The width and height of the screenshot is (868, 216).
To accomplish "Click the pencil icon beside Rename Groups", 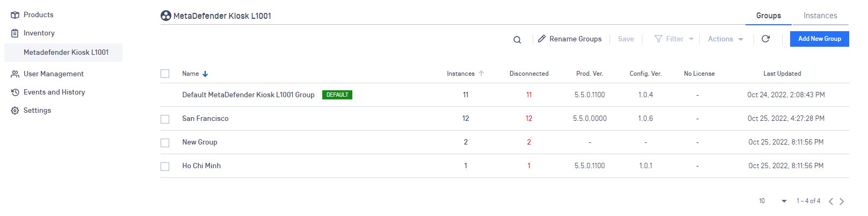I will pyautogui.click(x=542, y=39).
